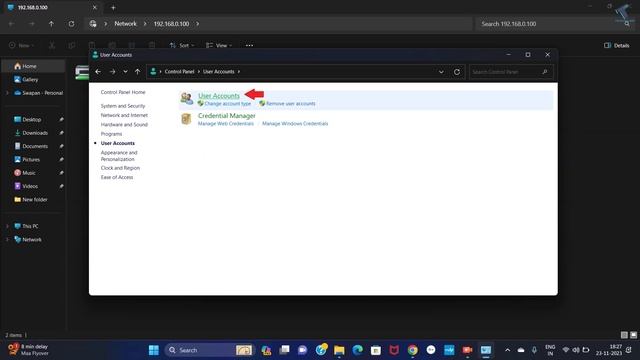Image resolution: width=640 pixels, height=360 pixels.
Task: Open Network and Internet category
Action: point(124,116)
